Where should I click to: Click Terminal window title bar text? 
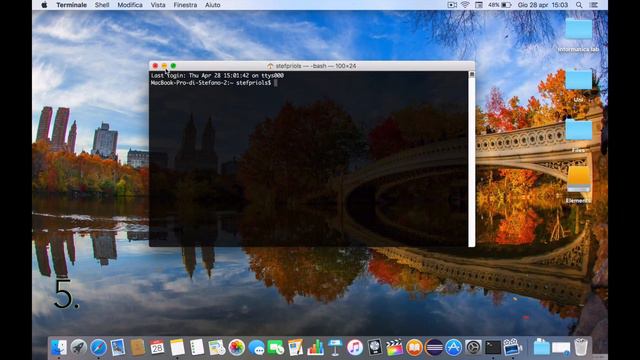click(x=312, y=66)
